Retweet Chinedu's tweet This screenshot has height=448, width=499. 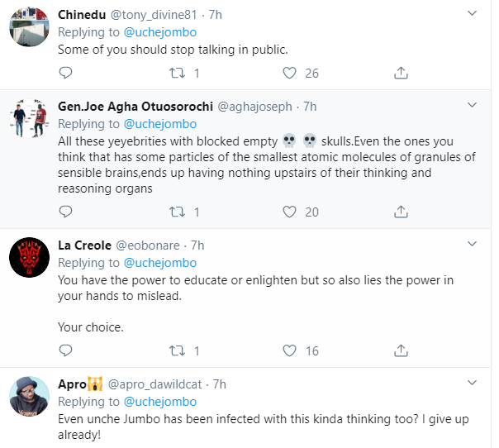tap(175, 74)
